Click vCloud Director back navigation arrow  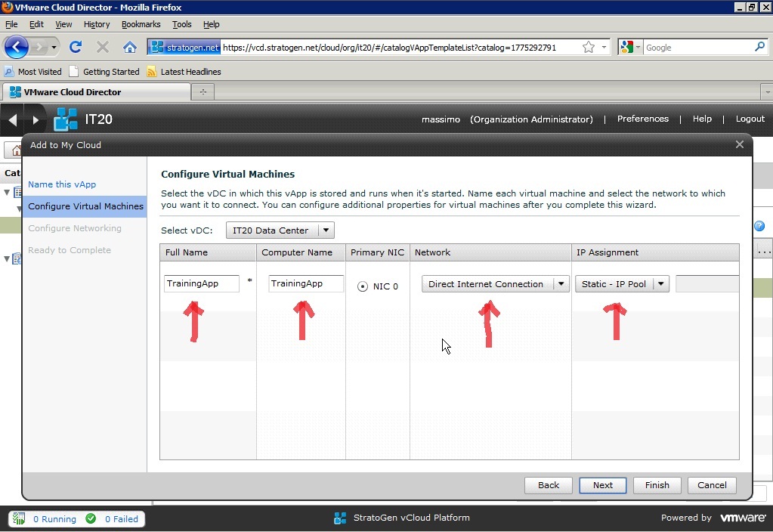(12, 119)
